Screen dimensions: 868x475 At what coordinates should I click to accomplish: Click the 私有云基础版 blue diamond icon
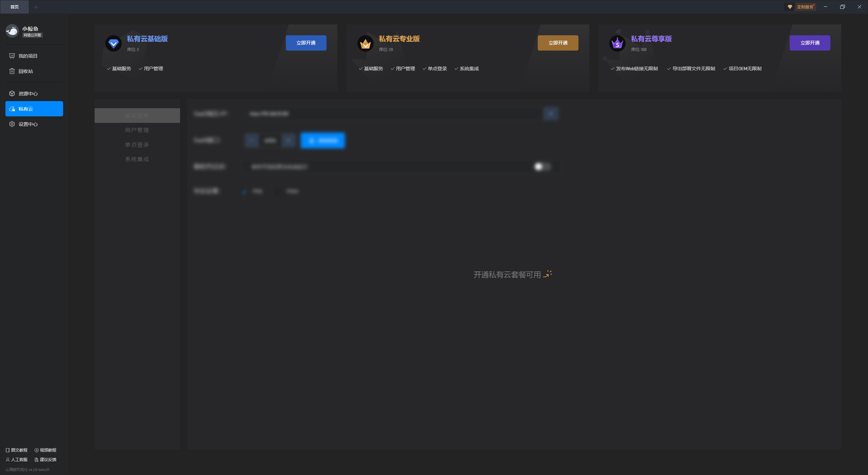114,43
